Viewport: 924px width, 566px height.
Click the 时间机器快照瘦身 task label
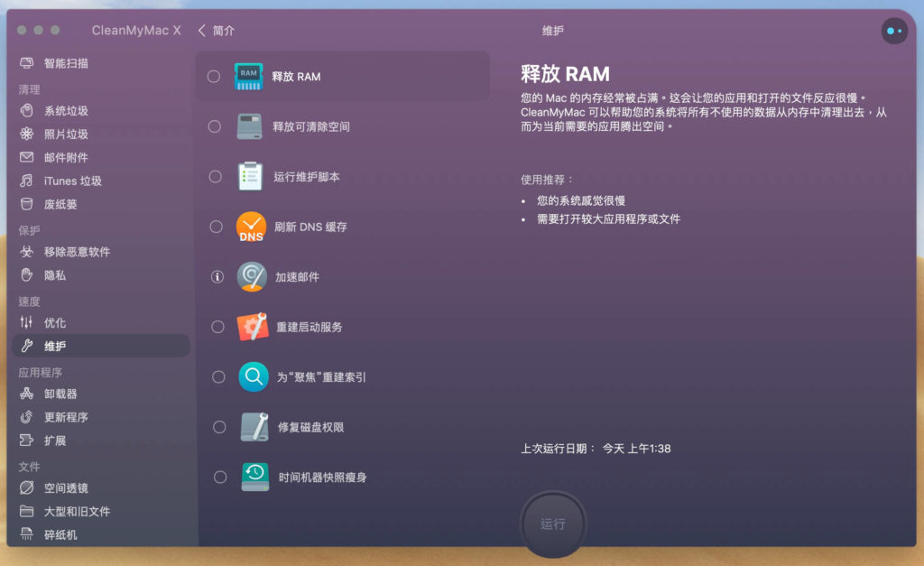tap(323, 477)
